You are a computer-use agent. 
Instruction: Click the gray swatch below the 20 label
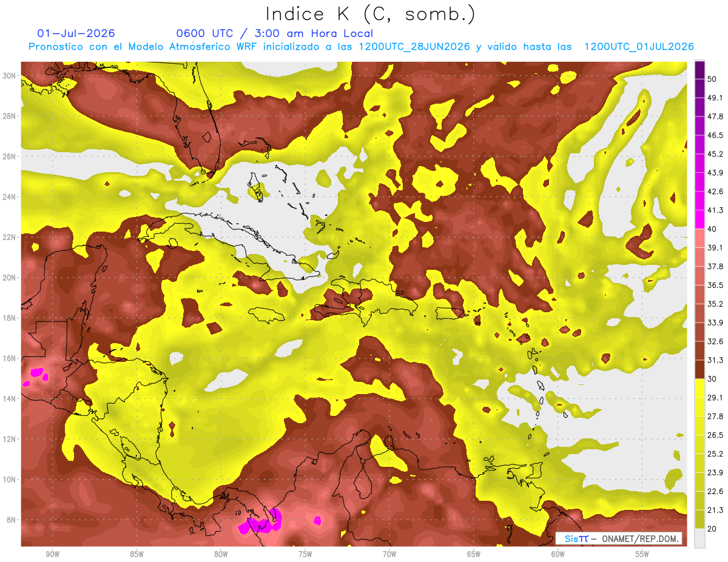tap(699, 538)
